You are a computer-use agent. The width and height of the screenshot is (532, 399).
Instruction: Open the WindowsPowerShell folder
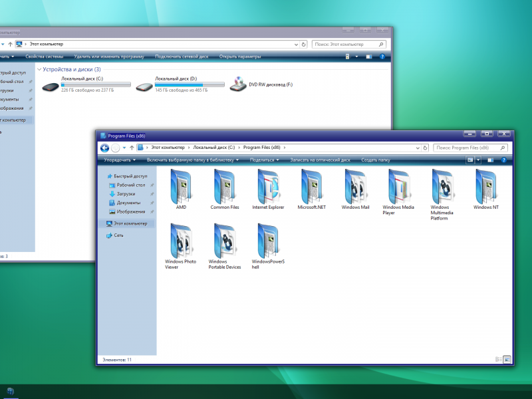click(x=268, y=246)
